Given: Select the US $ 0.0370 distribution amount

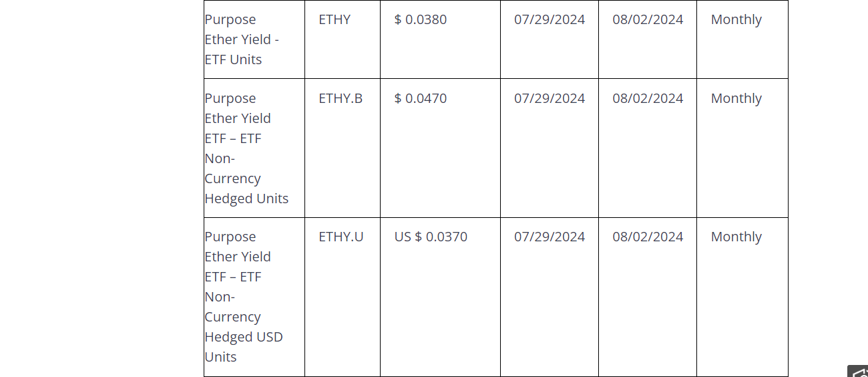Looking at the screenshot, I should coord(431,237).
